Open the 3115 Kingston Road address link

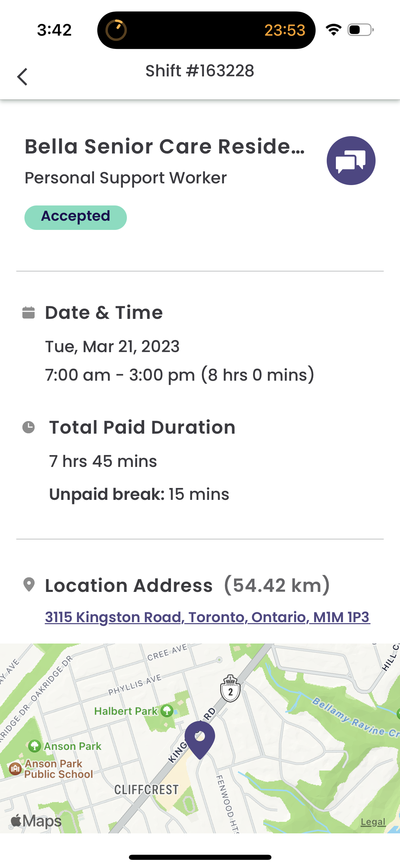click(207, 617)
